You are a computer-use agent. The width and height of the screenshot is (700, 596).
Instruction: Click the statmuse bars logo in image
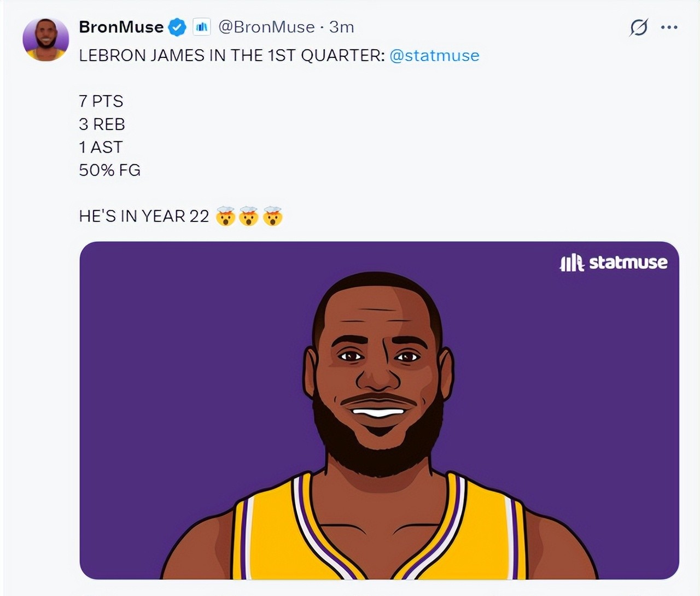[x=572, y=263]
